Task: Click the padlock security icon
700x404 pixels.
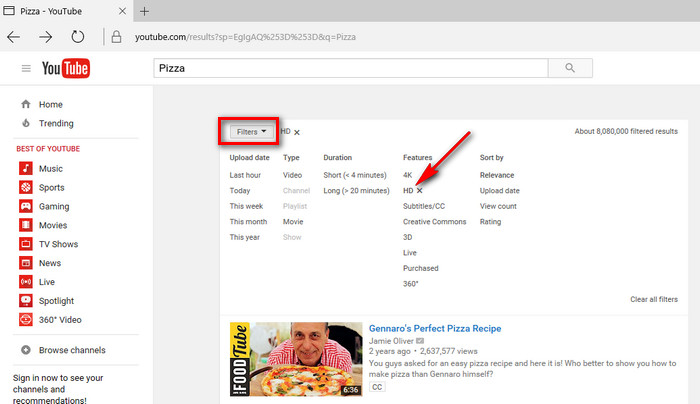Action: 116,37
